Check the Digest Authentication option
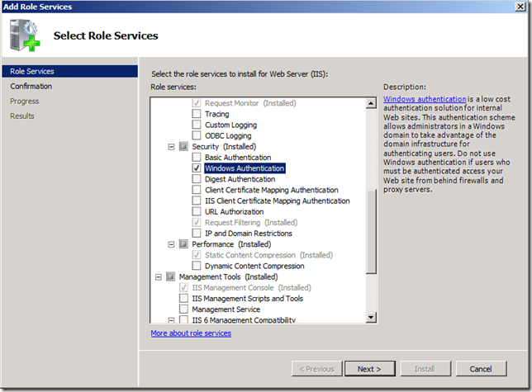532x392 pixels. pos(197,179)
